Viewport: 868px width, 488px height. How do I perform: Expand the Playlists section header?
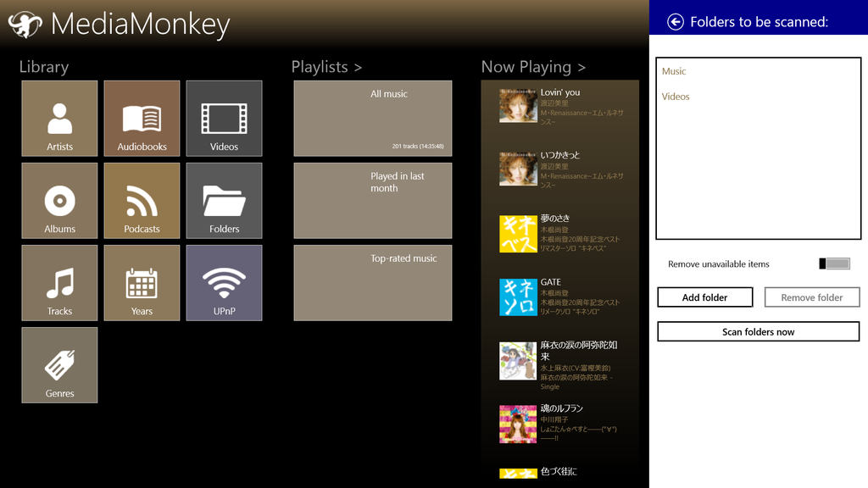(x=326, y=67)
